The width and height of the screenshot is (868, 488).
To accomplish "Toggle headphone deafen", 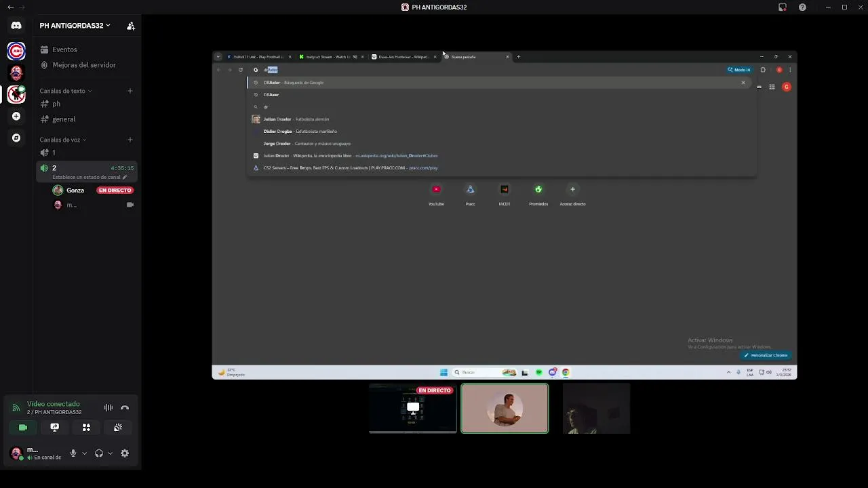I will pos(99,453).
